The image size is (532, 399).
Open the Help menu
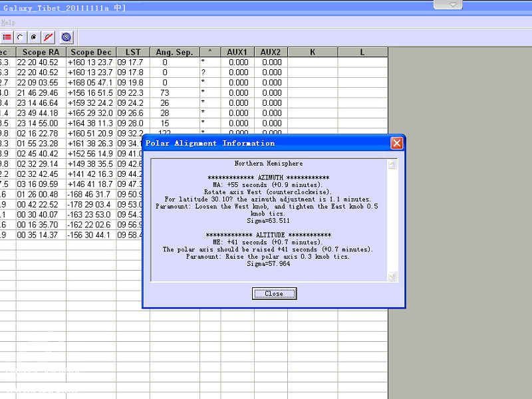[8, 22]
